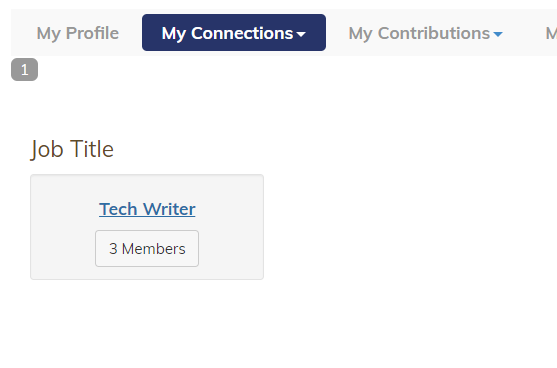Viewport: 557px width, 368px height.
Task: Open the partially visible tab after My Contributions
Action: point(551,33)
